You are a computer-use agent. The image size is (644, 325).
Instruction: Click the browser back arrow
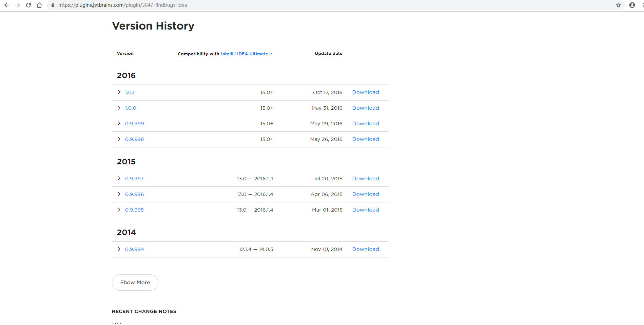[7, 5]
